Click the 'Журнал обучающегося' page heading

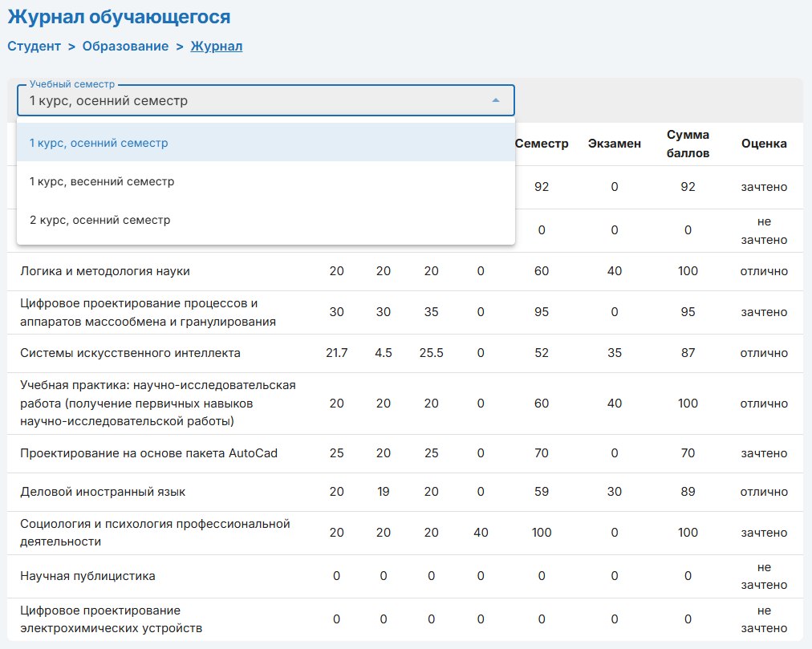pos(119,17)
